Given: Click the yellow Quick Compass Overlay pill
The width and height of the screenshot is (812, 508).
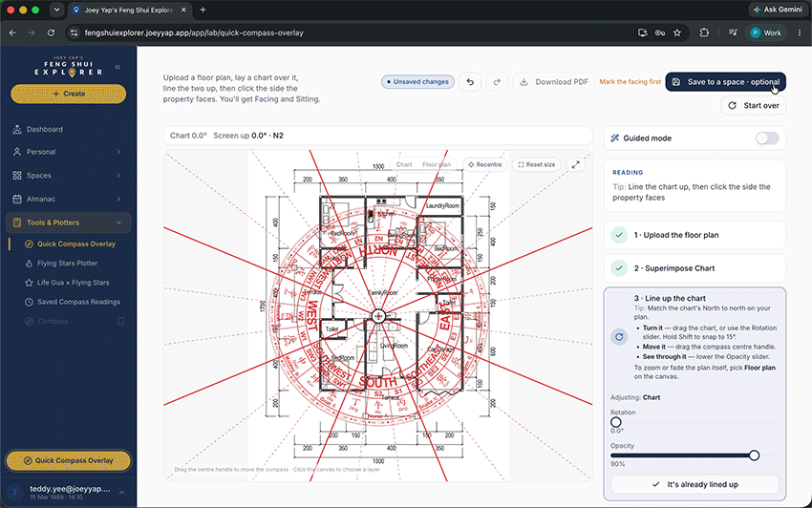Looking at the screenshot, I should [x=69, y=460].
